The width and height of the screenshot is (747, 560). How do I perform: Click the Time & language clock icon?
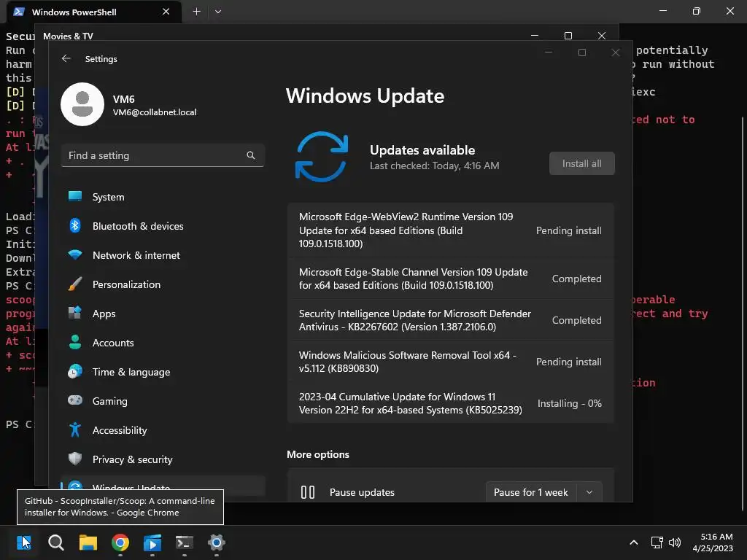[75, 371]
